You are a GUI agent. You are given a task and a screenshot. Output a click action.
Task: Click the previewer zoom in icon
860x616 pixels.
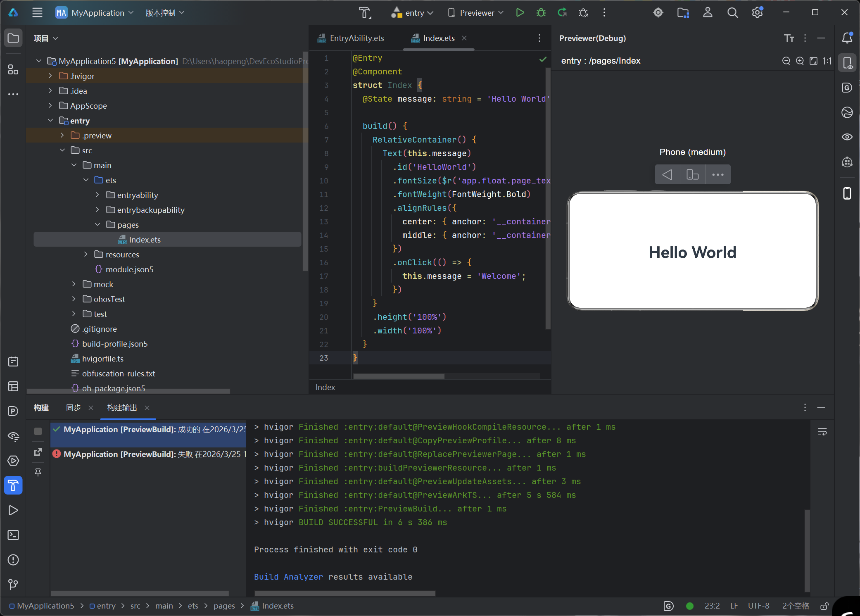[x=800, y=61]
